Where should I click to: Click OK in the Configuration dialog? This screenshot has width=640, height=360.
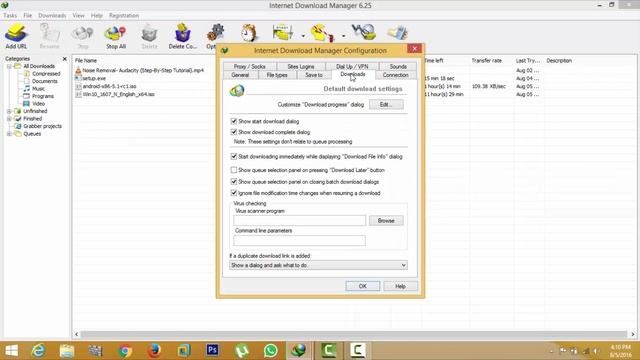tap(362, 286)
